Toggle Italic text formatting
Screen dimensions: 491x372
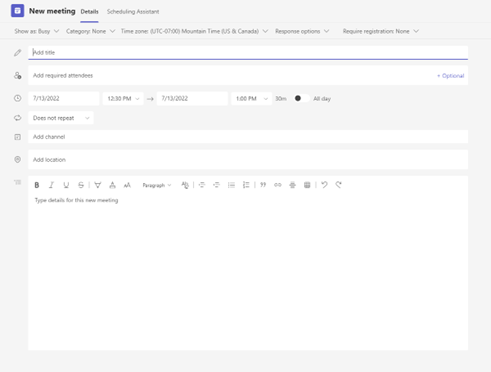pyautogui.click(x=51, y=185)
